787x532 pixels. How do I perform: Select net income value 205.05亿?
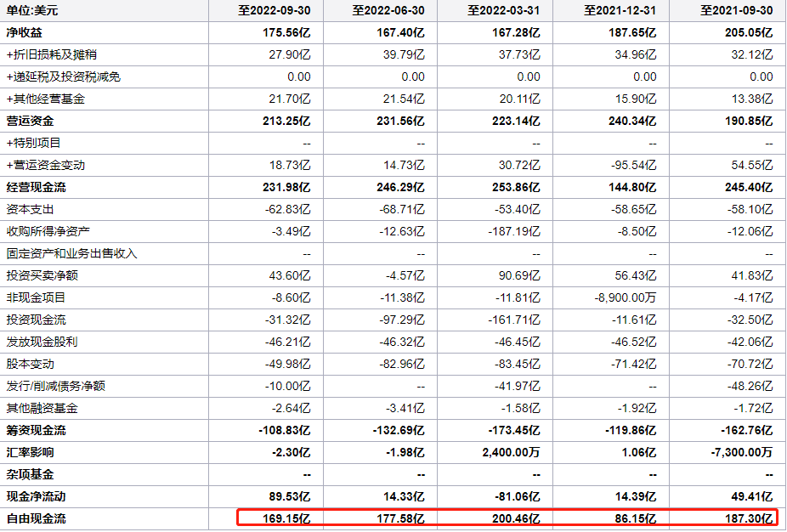749,32
